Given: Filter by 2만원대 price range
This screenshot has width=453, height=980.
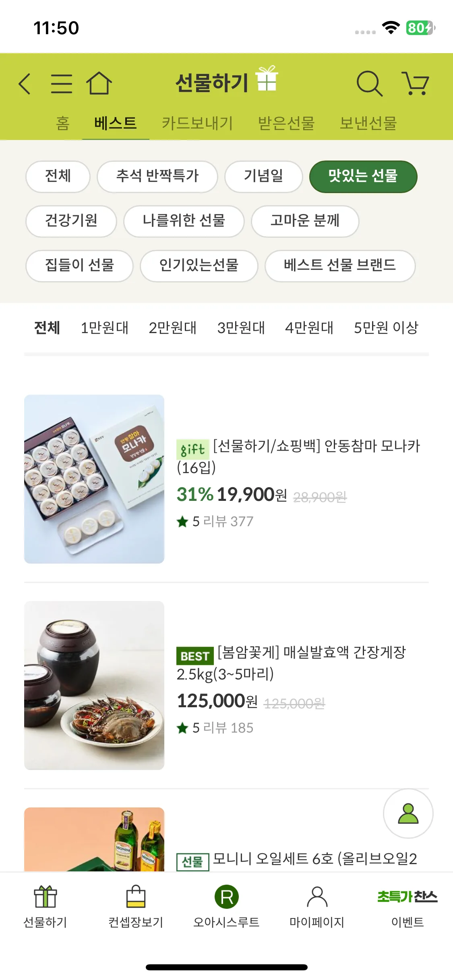Looking at the screenshot, I should click(x=173, y=328).
